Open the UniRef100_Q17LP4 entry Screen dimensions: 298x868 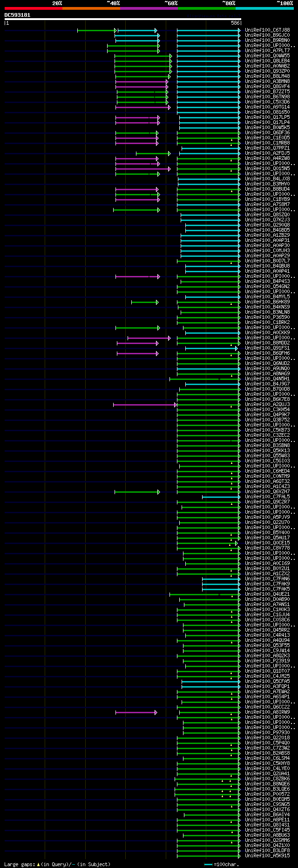coord(267,123)
